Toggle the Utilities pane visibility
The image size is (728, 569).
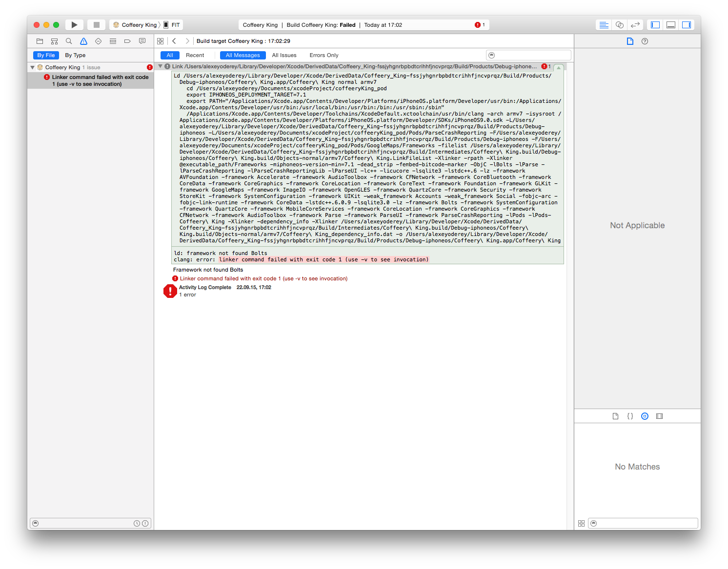click(x=687, y=25)
